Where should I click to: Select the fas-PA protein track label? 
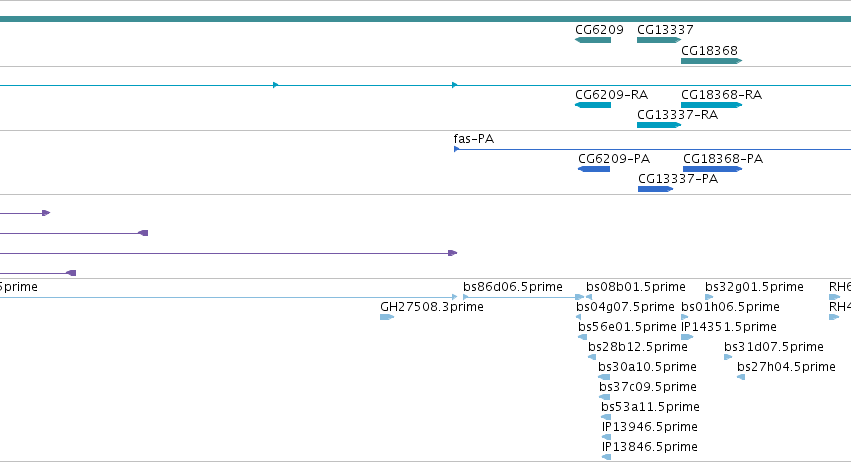click(474, 139)
